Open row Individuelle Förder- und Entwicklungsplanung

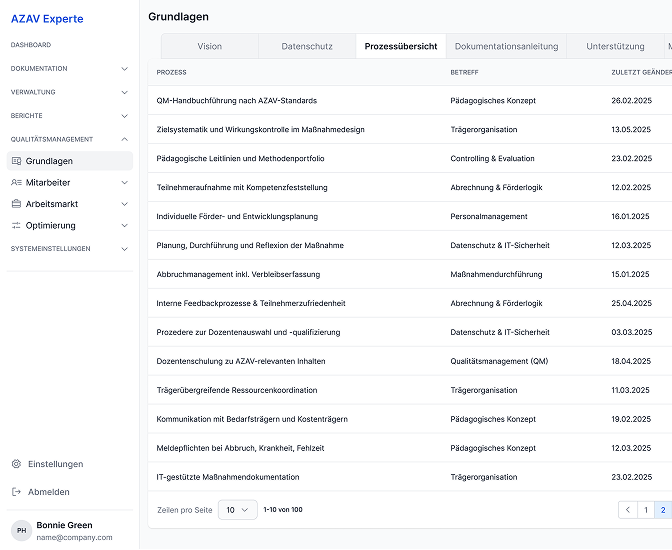tap(410, 216)
